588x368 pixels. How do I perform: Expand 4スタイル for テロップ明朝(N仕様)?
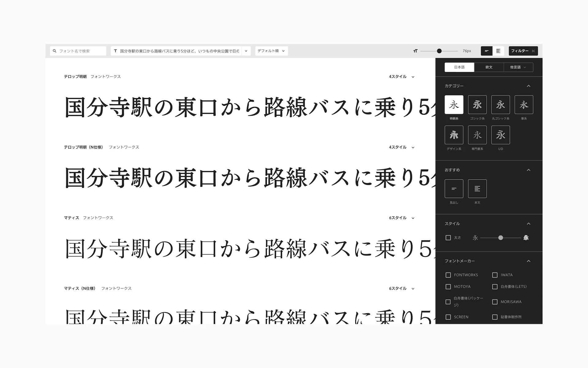401,147
